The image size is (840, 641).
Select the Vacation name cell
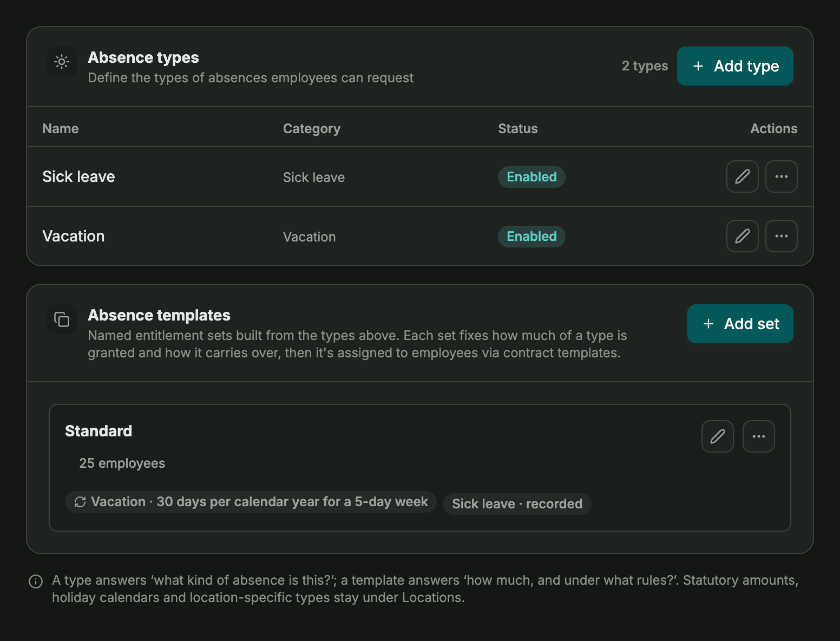[x=73, y=236]
